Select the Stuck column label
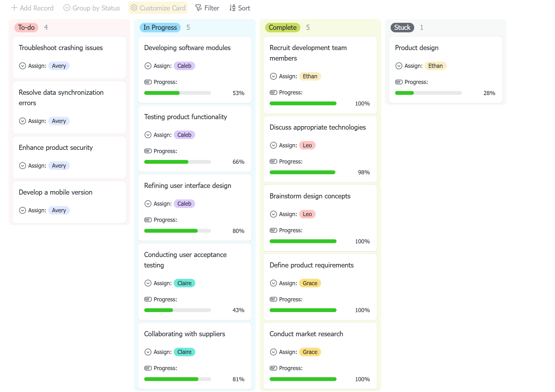The width and height of the screenshot is (555, 392). pyautogui.click(x=402, y=28)
